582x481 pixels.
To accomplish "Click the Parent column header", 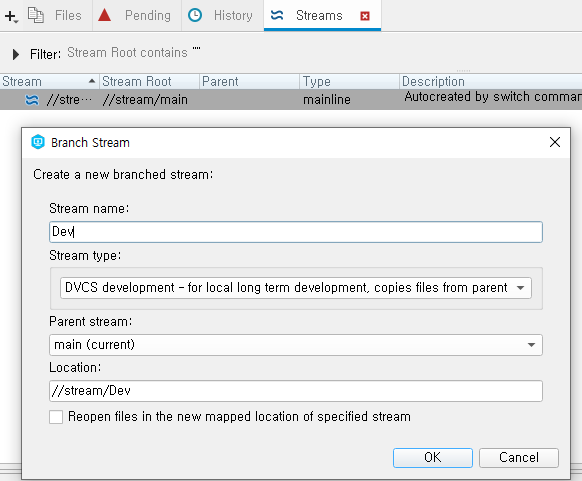I will click(249, 81).
